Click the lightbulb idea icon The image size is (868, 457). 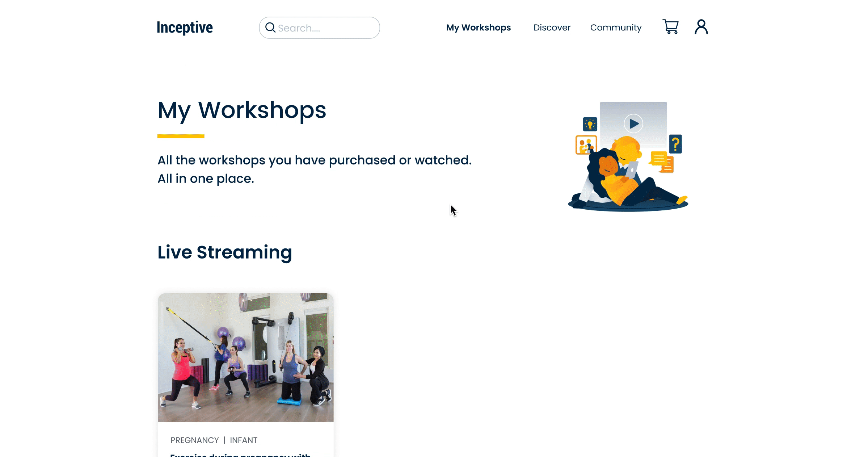click(590, 124)
